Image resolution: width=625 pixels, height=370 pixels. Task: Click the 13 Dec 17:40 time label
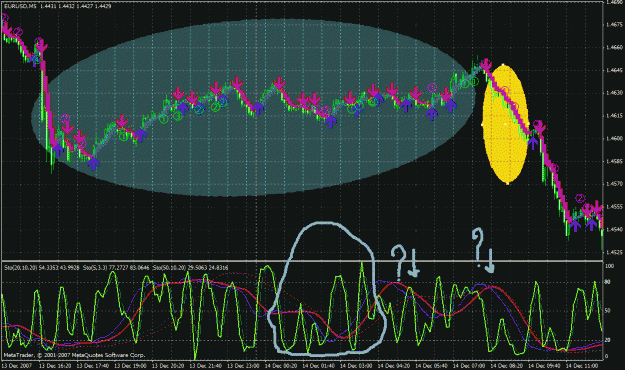pyautogui.click(x=92, y=366)
